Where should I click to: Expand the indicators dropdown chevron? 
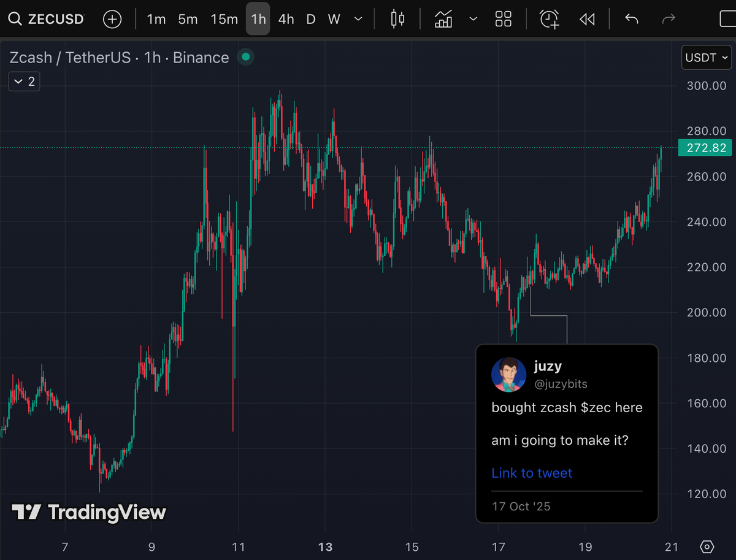point(473,19)
